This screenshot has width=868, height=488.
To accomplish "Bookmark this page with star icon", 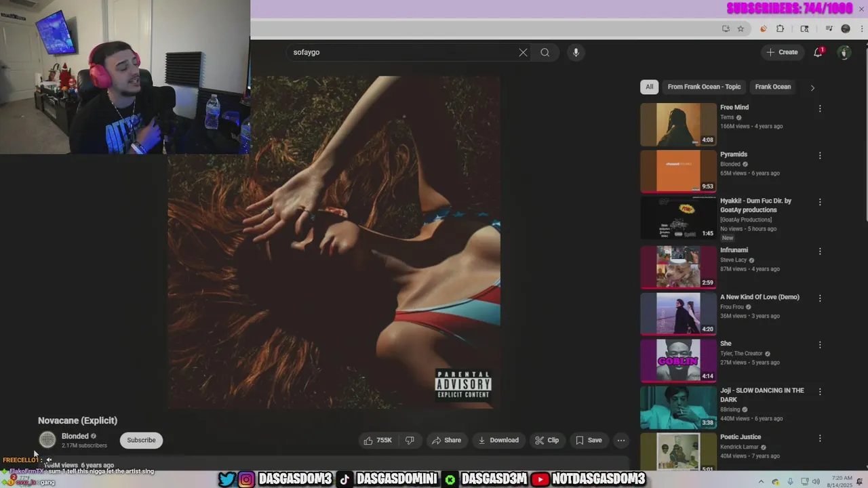I will [x=741, y=28].
